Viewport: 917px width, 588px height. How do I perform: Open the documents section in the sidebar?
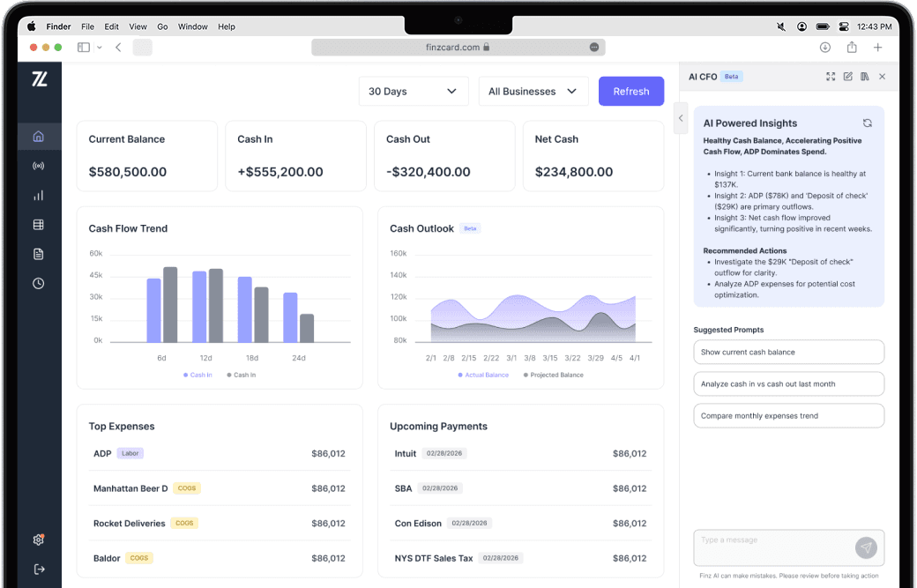[x=37, y=253]
